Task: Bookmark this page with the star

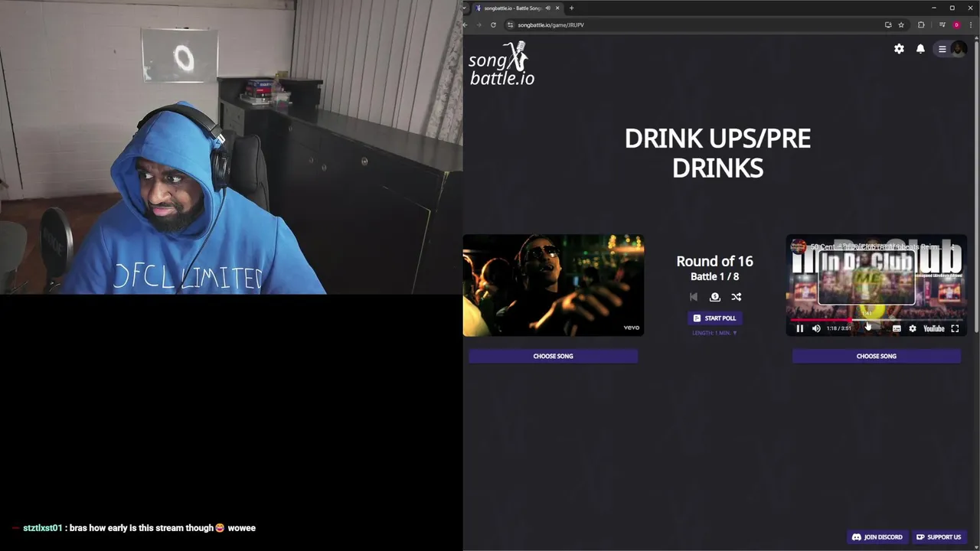Action: (x=901, y=24)
